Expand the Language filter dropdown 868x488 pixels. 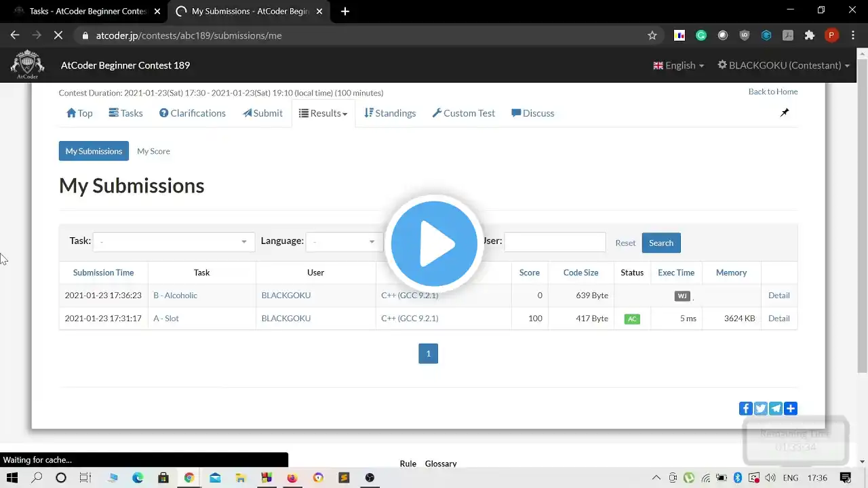tap(344, 242)
